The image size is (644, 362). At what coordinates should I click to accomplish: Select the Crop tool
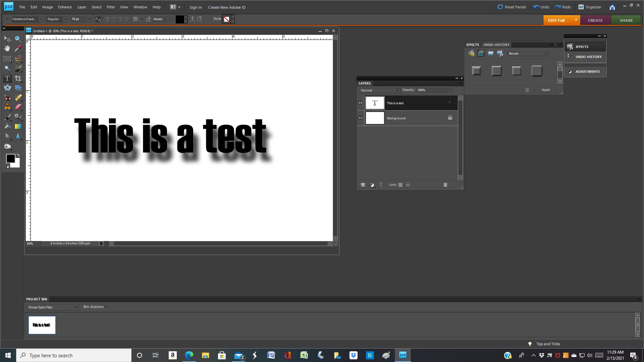(x=18, y=78)
